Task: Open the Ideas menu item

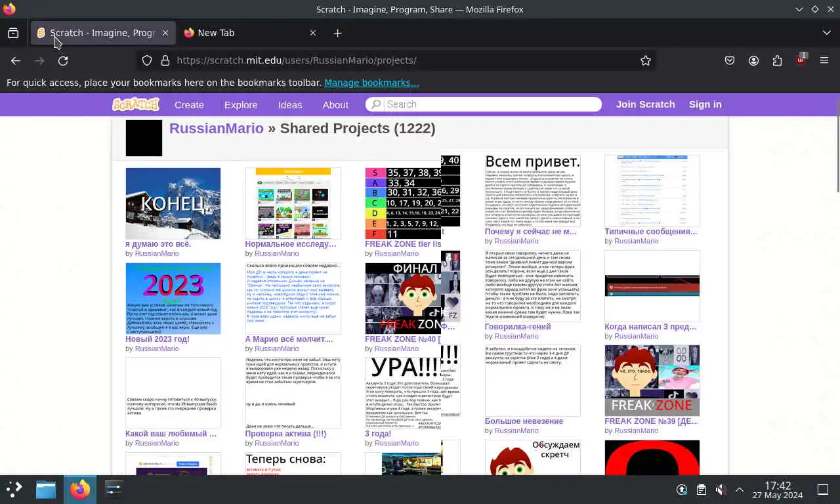Action: click(290, 104)
